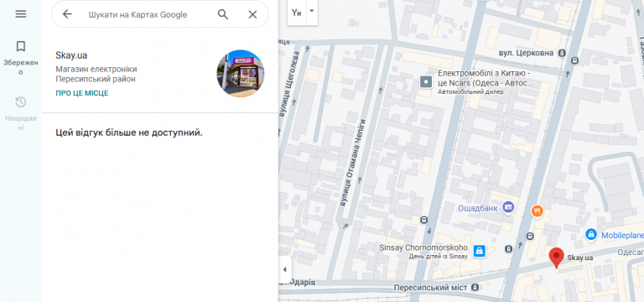This screenshot has width=644, height=302.
Task: Click День дітей із Sinsay text
Action: tap(438, 257)
